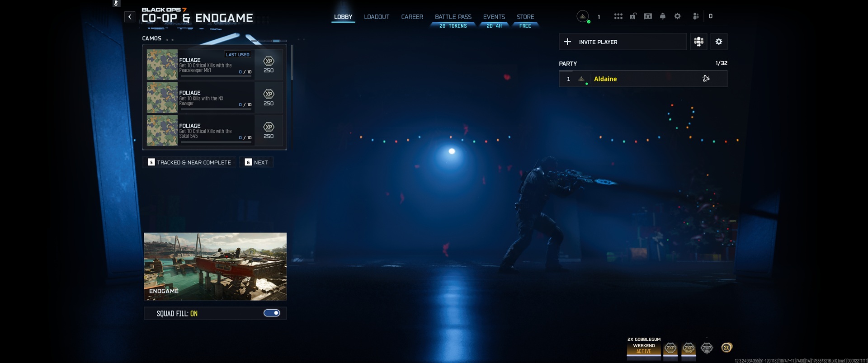868x363 pixels.
Task: Click the 2XP weapon token with wings
Action: (x=689, y=348)
